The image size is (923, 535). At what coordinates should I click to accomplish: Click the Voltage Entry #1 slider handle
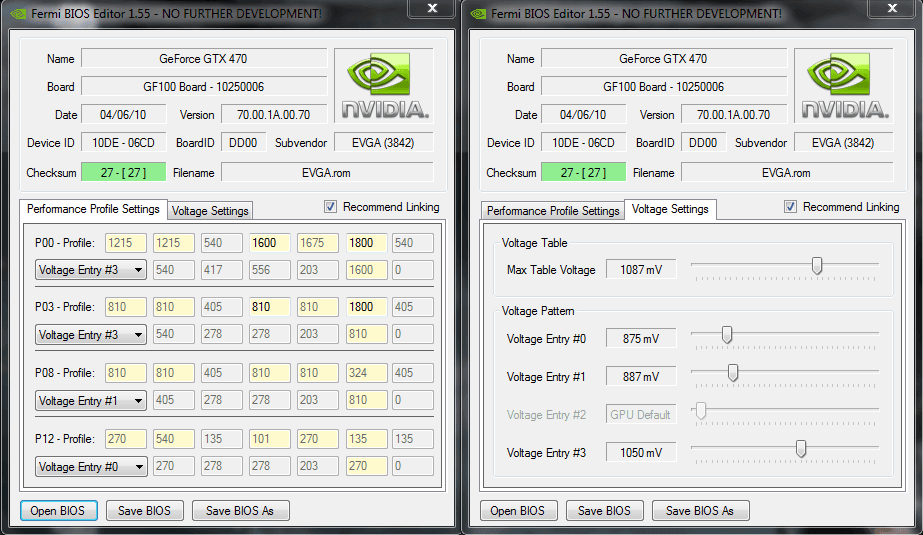[733, 373]
